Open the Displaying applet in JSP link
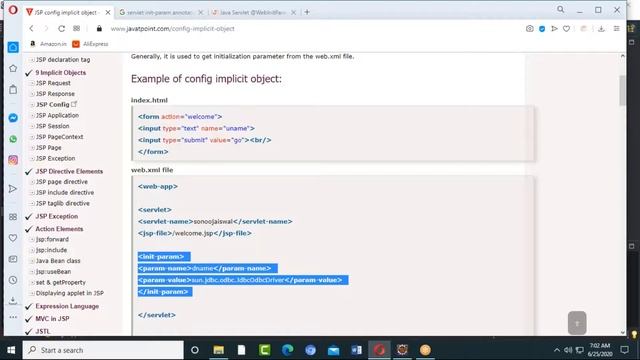The width and height of the screenshot is (640, 360). [x=69, y=293]
